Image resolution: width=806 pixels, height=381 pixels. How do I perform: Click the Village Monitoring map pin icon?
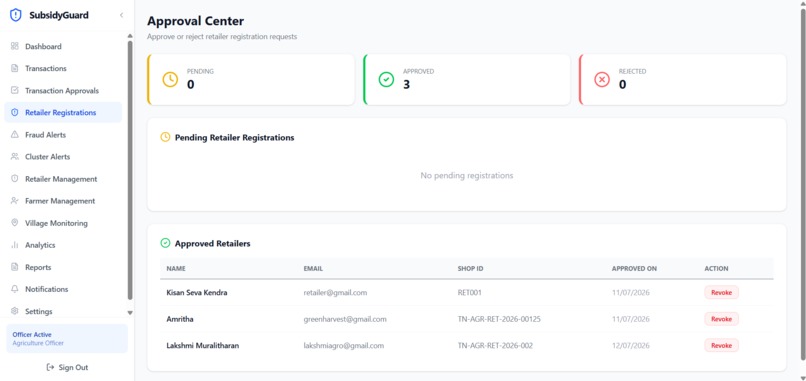click(14, 223)
